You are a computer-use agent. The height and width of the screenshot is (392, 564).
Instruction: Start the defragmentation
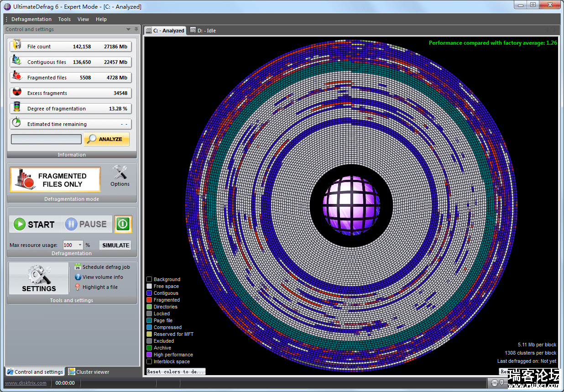[x=35, y=224]
